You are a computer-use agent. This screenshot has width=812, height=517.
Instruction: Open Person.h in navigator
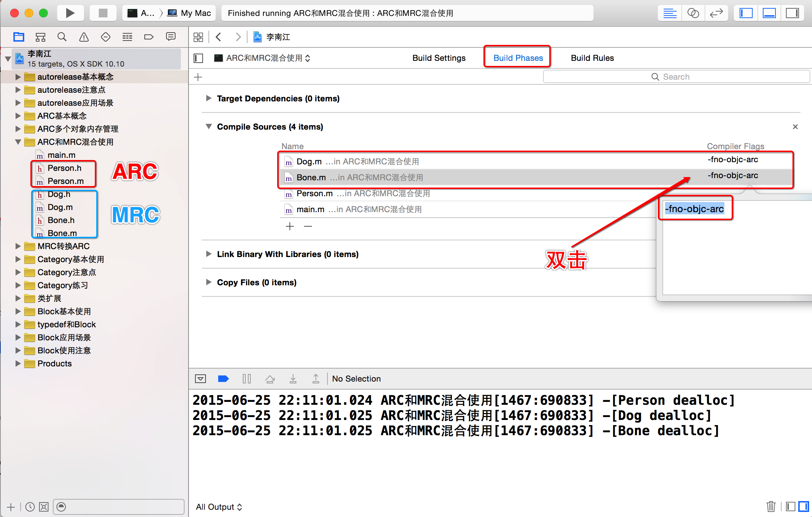64,168
